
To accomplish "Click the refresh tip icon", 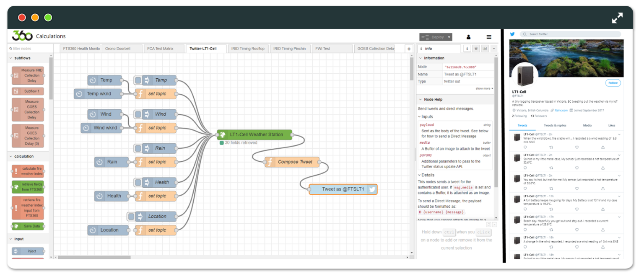I will pos(489,225).
